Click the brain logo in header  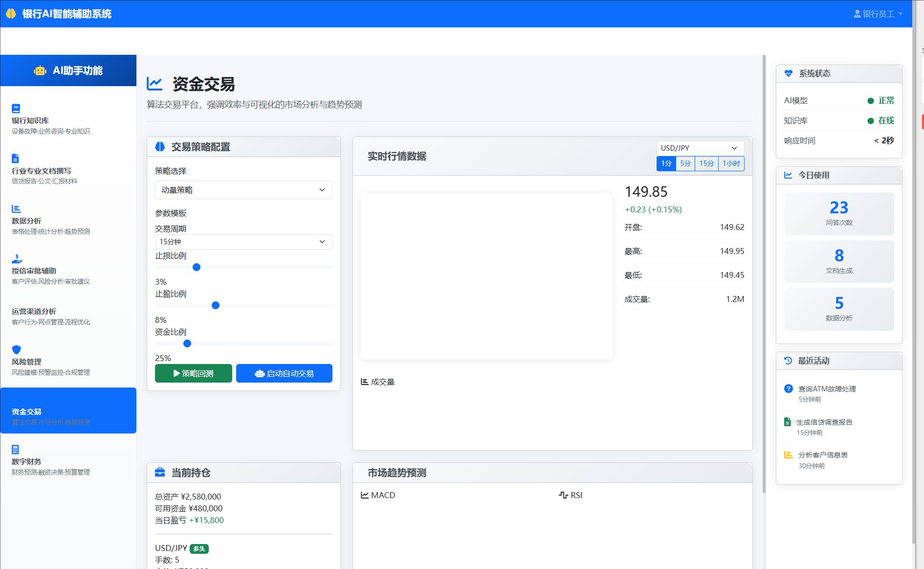click(x=11, y=14)
